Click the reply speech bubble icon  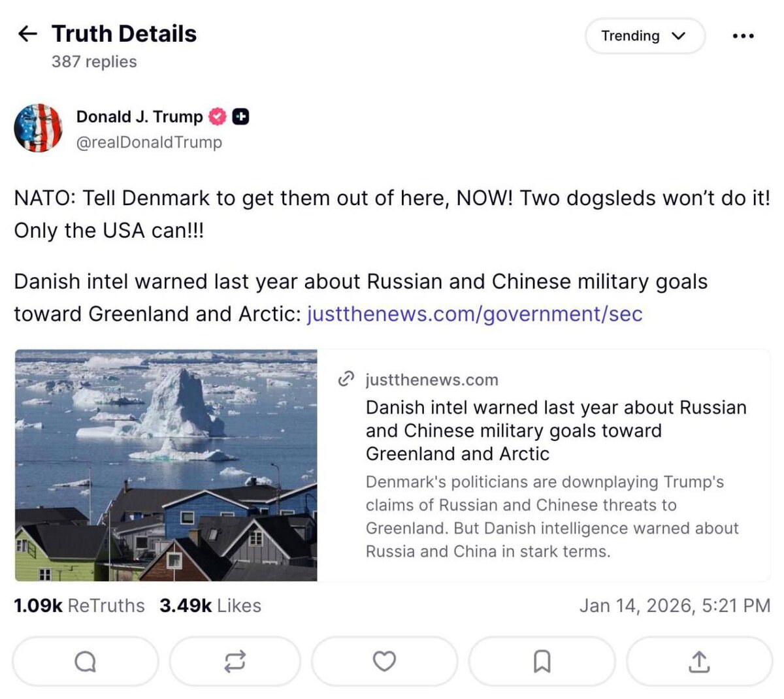[86, 662]
